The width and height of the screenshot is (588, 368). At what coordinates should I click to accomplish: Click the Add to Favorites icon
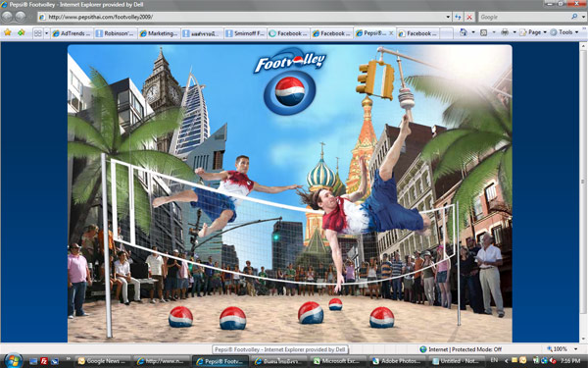click(x=22, y=32)
